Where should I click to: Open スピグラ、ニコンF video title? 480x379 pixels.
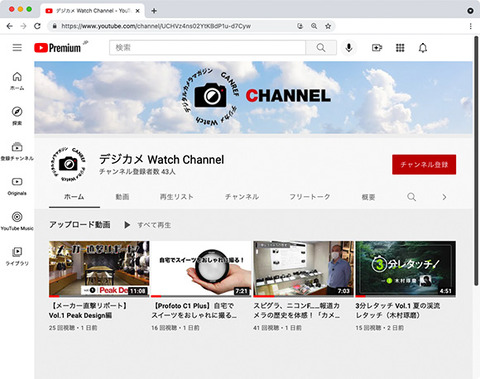pos(296,310)
